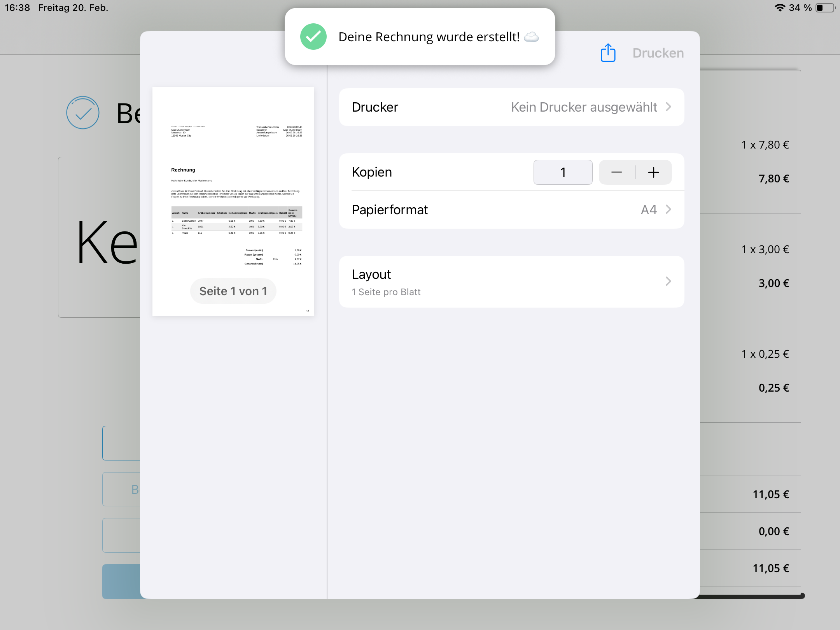Image resolution: width=840 pixels, height=630 pixels.
Task: Select the Kopien number field
Action: pos(563,172)
